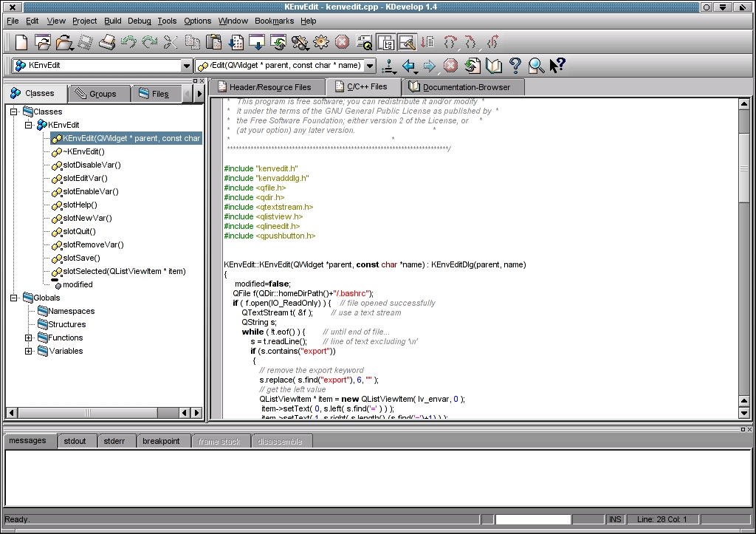Click the gear Make icon

320,42
